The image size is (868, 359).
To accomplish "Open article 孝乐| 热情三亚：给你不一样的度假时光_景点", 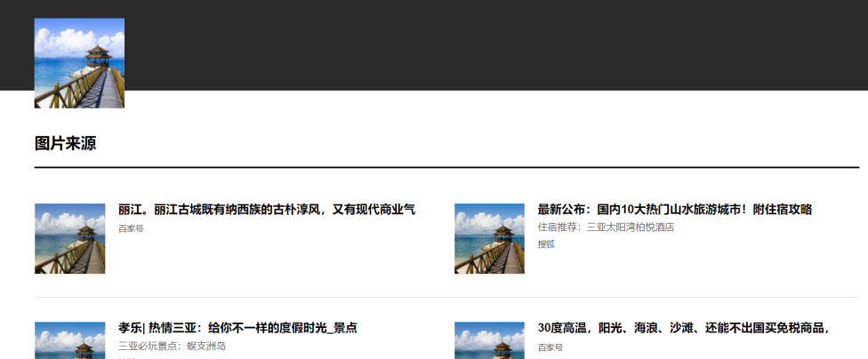I will (237, 328).
